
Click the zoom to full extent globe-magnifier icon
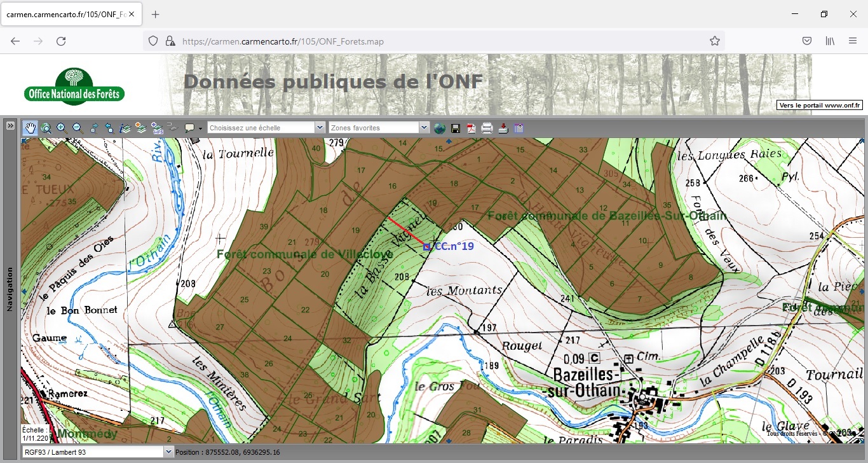46,128
